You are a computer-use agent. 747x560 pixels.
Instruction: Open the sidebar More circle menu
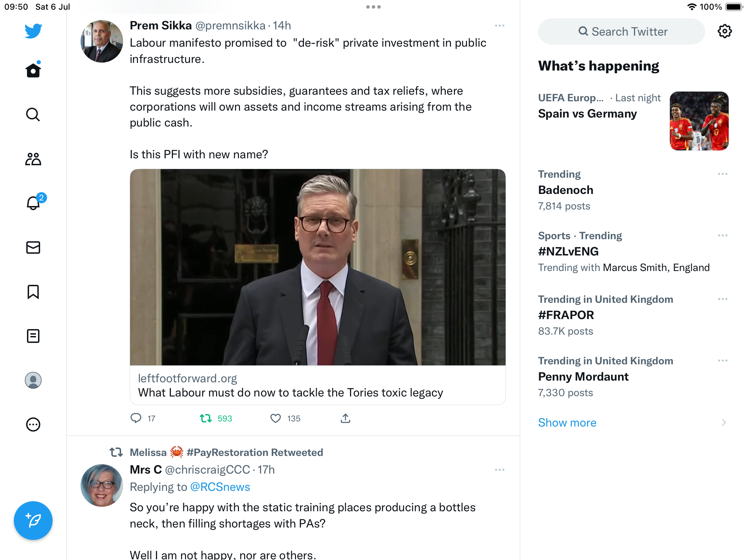point(33,424)
